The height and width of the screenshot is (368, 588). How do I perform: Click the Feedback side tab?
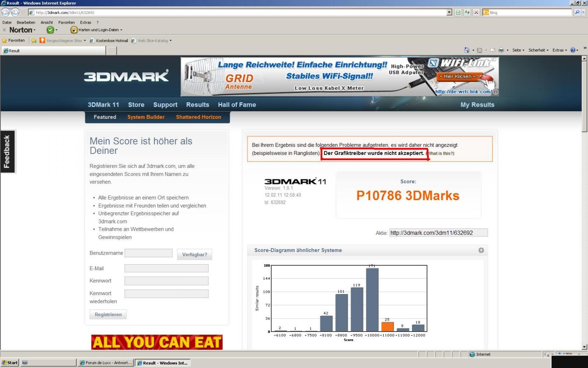[x=7, y=152]
